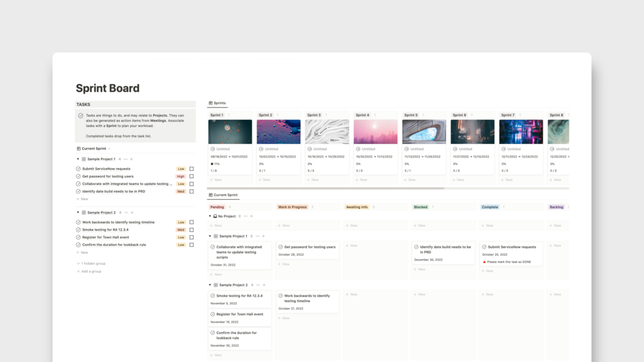Click the Current Sprint board tab icon
This screenshot has height=362, width=644.
coord(211,195)
